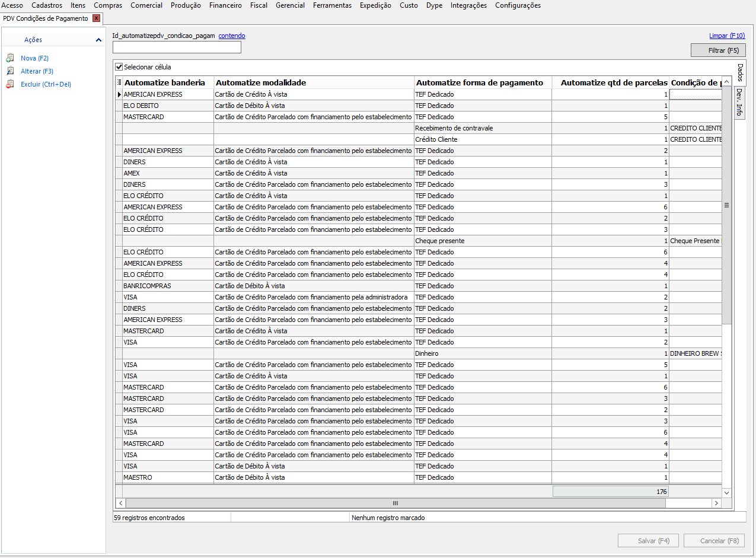This screenshot has height=558, width=756.
Task: Open the Dype menu
Action: point(434,5)
